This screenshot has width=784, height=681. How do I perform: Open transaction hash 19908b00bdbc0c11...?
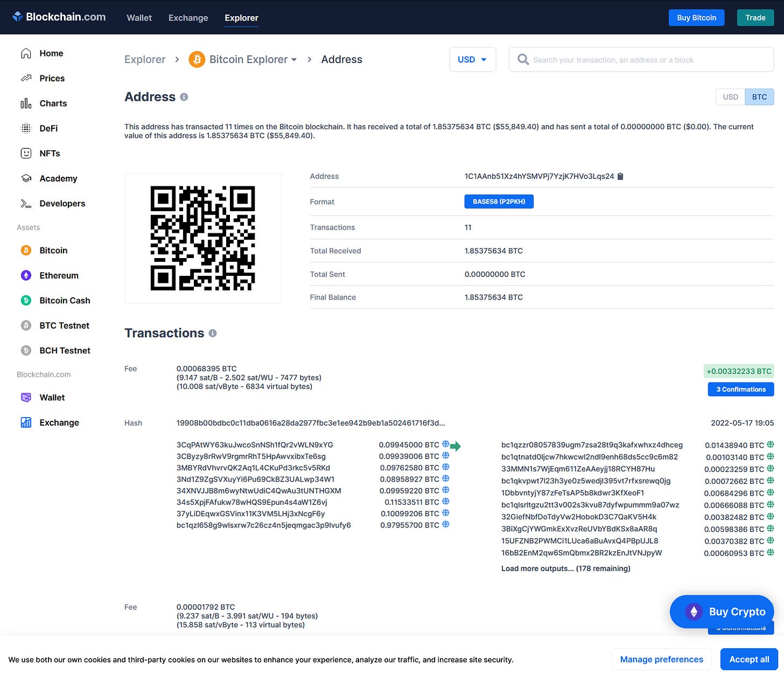(311, 423)
